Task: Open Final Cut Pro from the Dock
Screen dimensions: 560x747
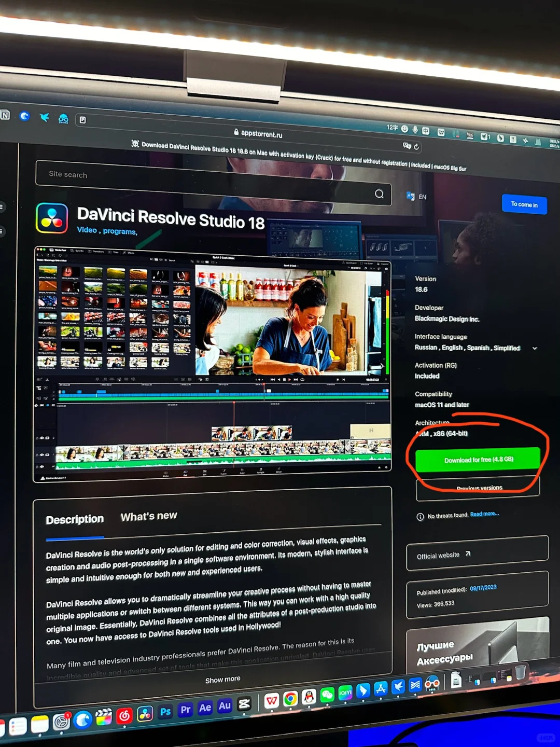Action: pos(104,717)
